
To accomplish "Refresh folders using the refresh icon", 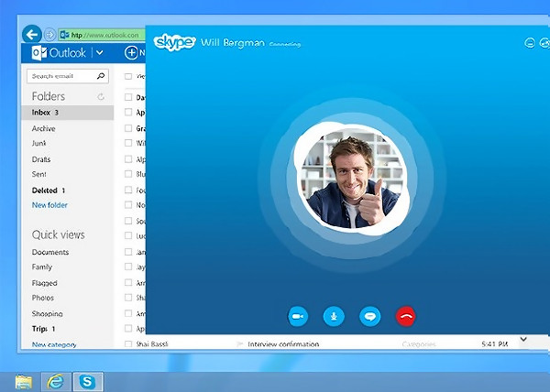I will coord(101,96).
